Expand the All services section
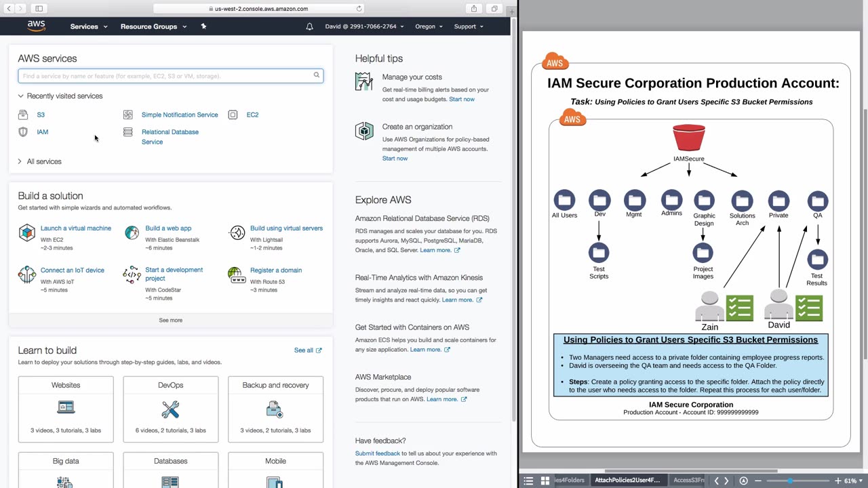Image resolution: width=868 pixels, height=488 pixels. [x=40, y=161]
